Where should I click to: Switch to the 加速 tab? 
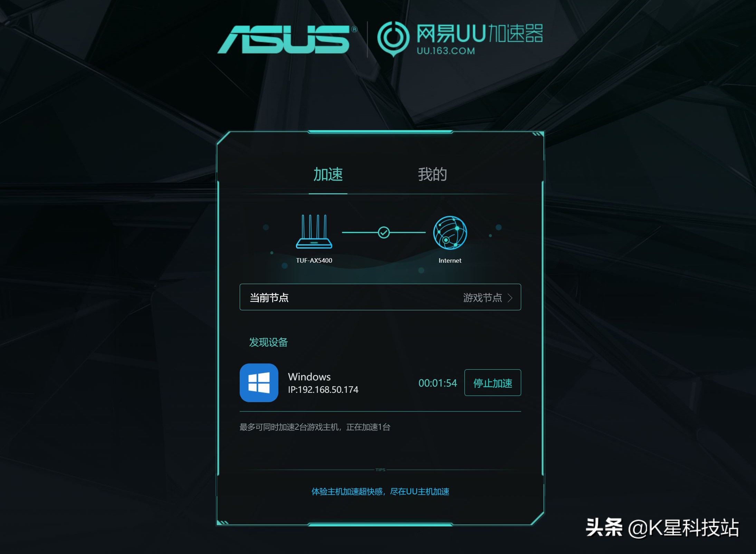328,174
